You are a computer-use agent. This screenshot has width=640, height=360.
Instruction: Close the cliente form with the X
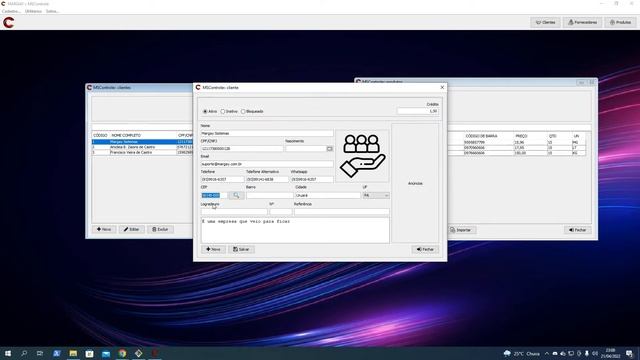442,87
